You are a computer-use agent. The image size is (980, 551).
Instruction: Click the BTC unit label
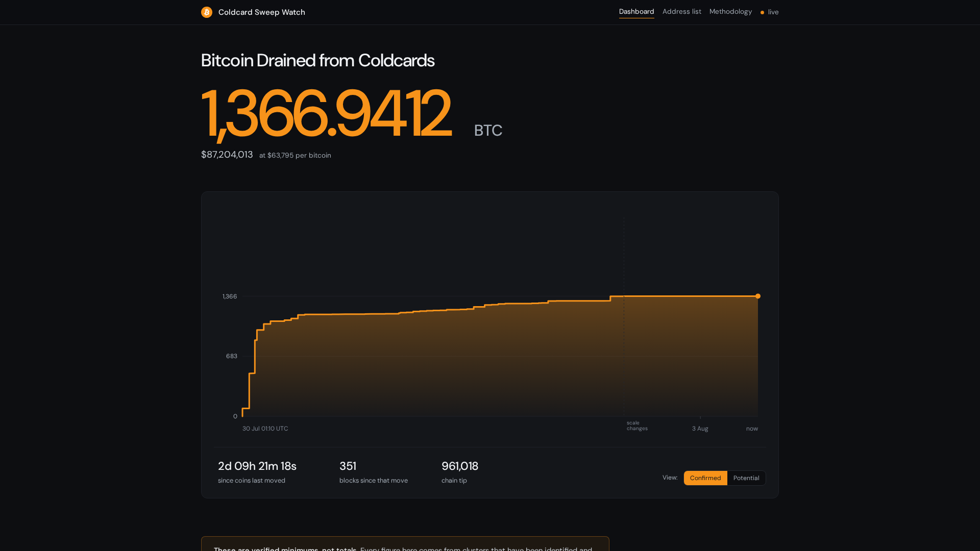(488, 131)
